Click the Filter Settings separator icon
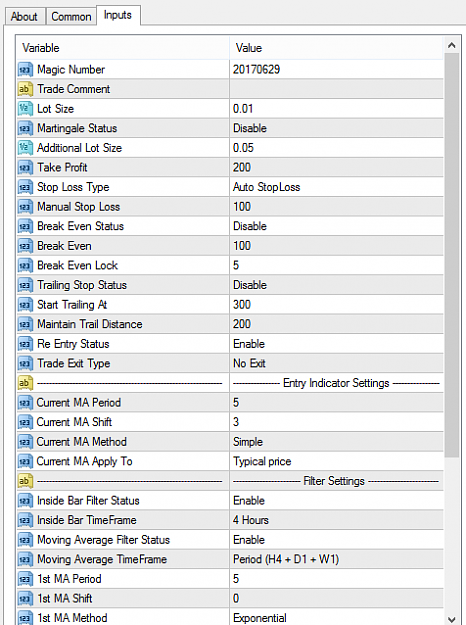This screenshot has width=466, height=625. click(x=25, y=481)
